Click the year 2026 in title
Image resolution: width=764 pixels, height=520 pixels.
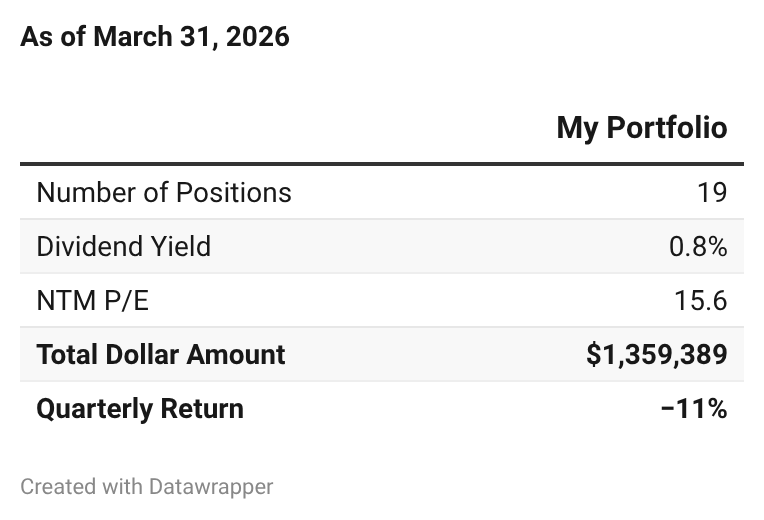pos(258,37)
